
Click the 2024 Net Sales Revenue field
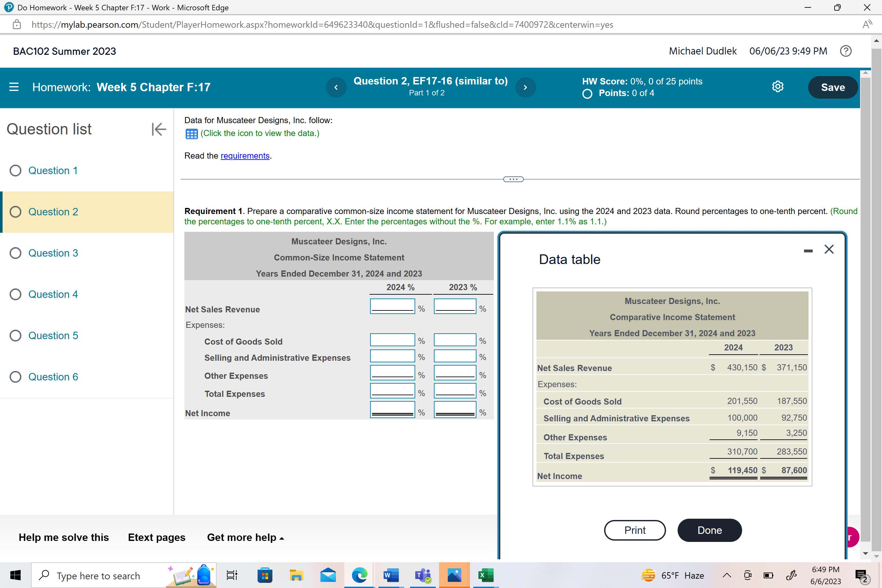pyautogui.click(x=392, y=306)
